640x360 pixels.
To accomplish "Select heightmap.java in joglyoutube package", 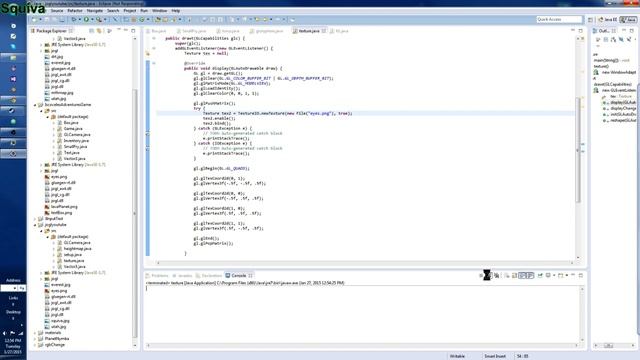I will pos(77,249).
